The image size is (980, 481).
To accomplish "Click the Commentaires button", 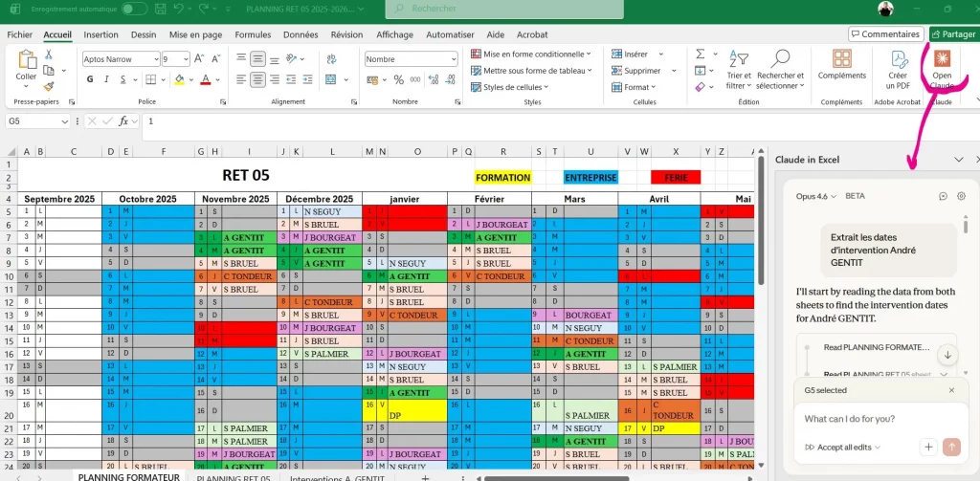I will click(x=885, y=34).
